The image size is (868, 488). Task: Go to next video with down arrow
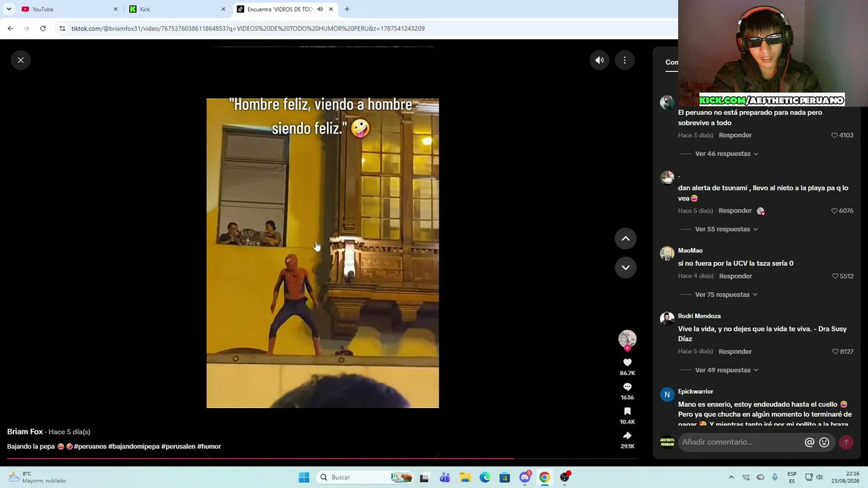coord(625,268)
